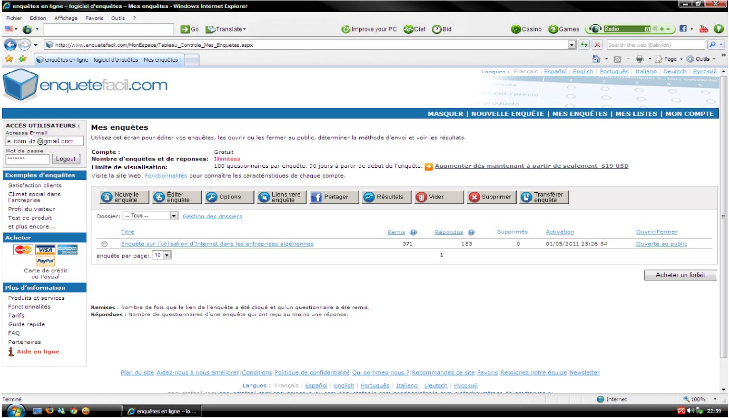Click the English language link at top
Viewport: 729px width, 418px height.
(x=583, y=72)
